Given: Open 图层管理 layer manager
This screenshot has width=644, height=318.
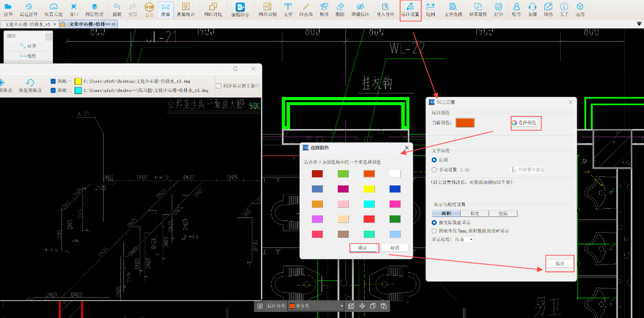Looking at the screenshot, I should click(94, 9).
